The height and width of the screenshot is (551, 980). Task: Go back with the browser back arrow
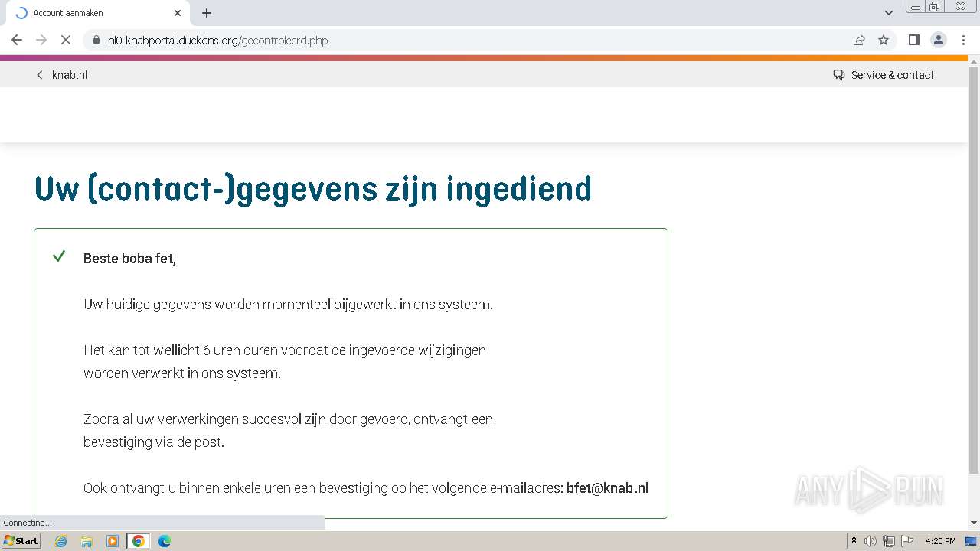[x=17, y=40]
